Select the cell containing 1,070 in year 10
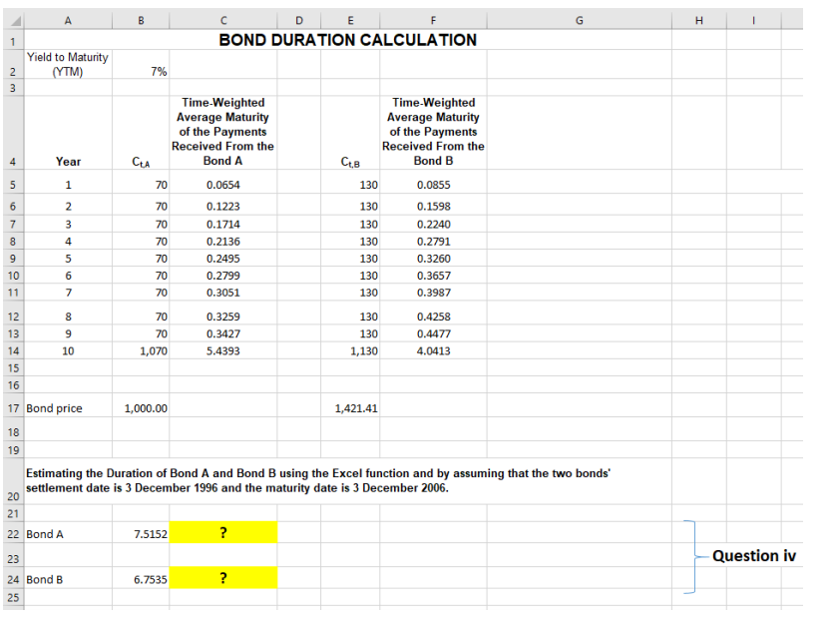Screen dimensions: 840x626 click(140, 350)
